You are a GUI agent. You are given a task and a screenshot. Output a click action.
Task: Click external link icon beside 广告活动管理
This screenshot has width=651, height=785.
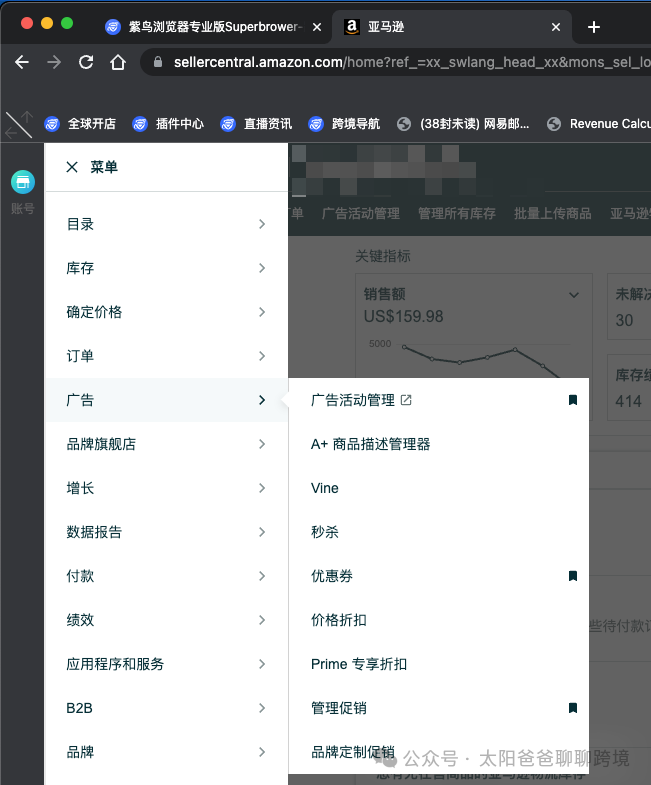(406, 400)
